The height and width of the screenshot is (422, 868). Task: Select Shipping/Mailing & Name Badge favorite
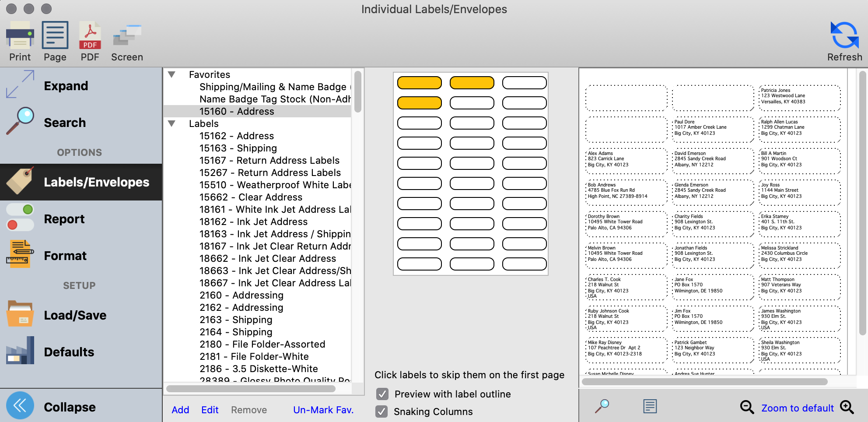pyautogui.click(x=257, y=87)
